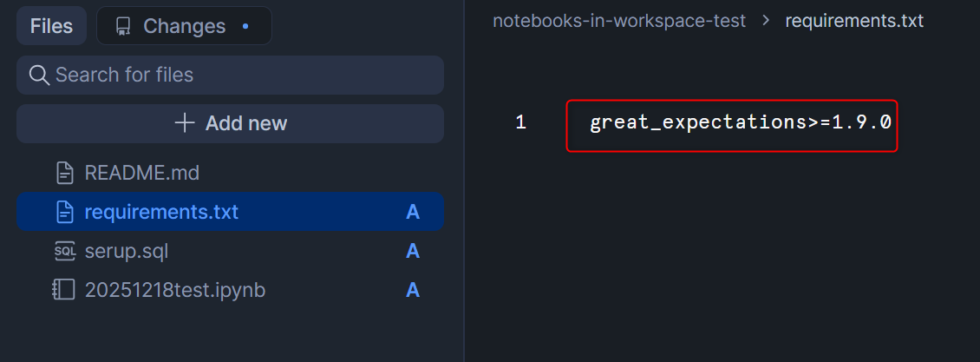This screenshot has height=362, width=980.
Task: Click the A status badge beside 20251218test.ipynb
Action: [413, 290]
